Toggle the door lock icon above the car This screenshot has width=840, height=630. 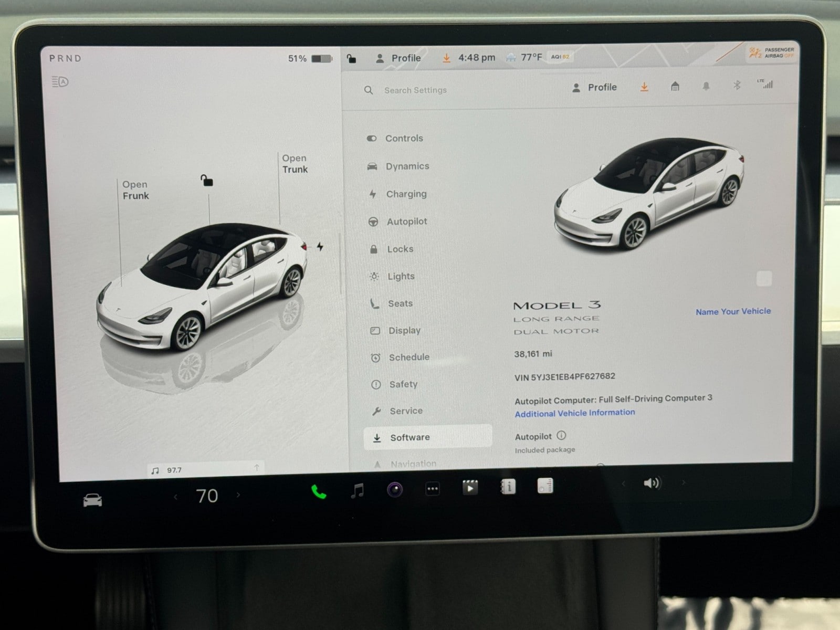coord(207,181)
